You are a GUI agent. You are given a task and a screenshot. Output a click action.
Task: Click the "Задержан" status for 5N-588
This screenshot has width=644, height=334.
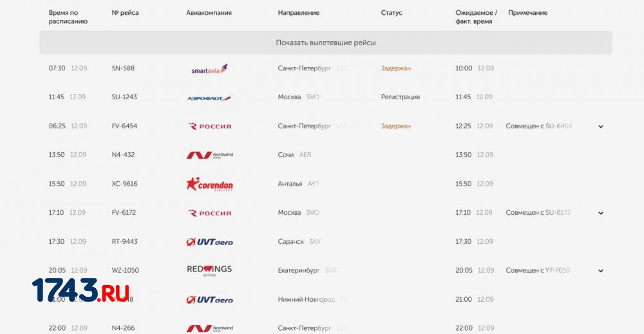tap(396, 68)
